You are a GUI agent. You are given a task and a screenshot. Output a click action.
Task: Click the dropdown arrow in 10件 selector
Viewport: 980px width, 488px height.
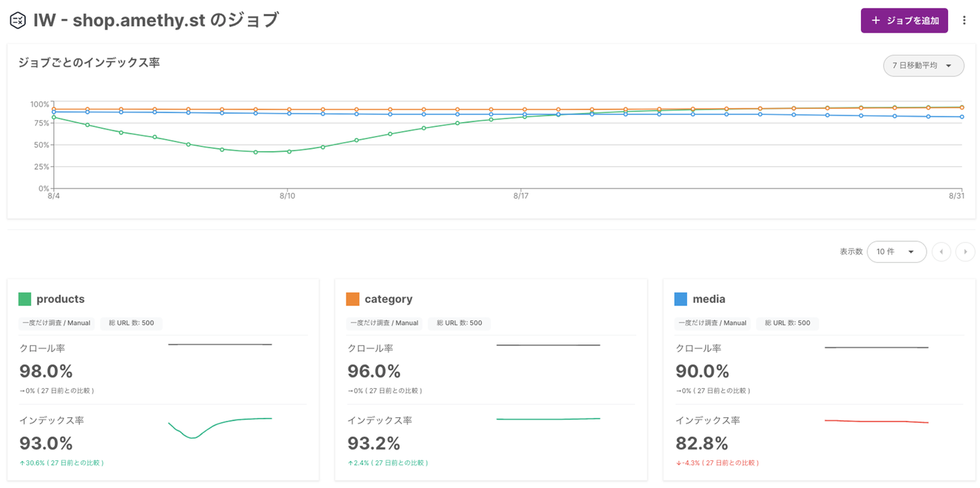[x=911, y=252]
